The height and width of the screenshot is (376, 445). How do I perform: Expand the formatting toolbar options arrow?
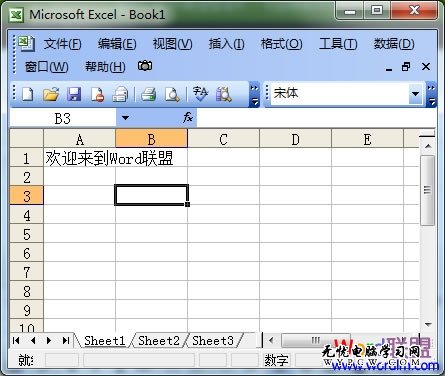click(431, 95)
